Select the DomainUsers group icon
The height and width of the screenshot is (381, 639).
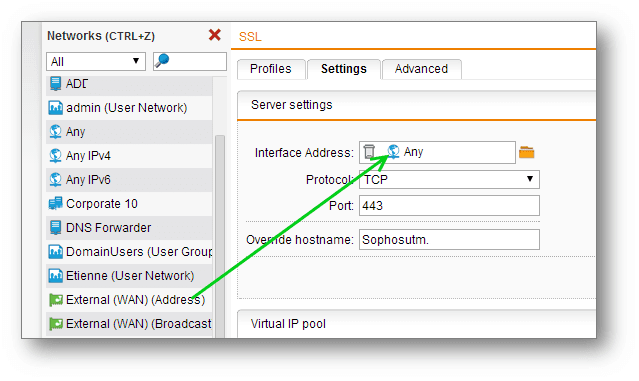pos(55,252)
